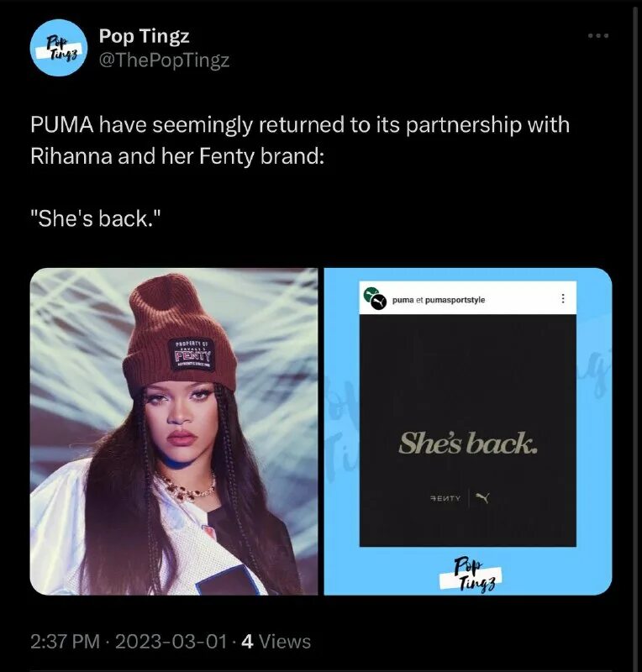Click the 2:37 PM timestamp
Viewport: 642px width, 672px height.
click(65, 642)
